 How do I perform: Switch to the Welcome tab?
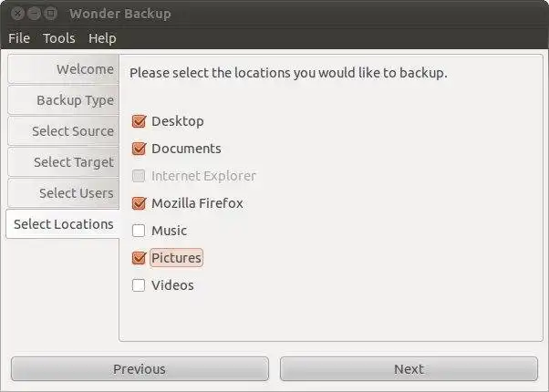63,69
